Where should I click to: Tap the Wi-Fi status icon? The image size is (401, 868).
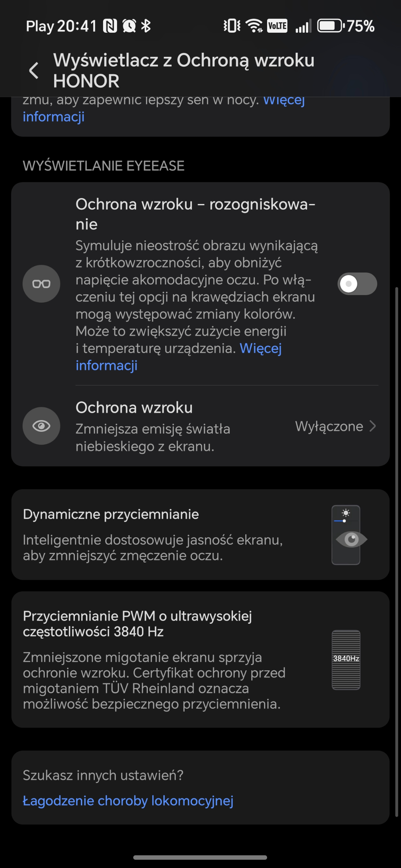254,26
